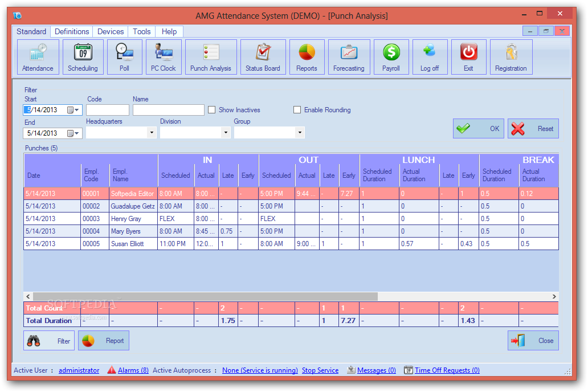Open the PC Clock tool

[164, 57]
